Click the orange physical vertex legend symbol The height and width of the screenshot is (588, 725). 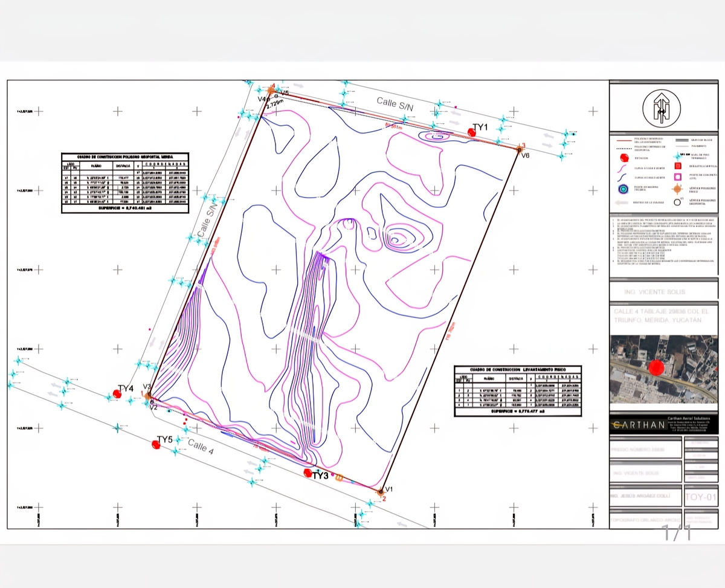tap(678, 189)
